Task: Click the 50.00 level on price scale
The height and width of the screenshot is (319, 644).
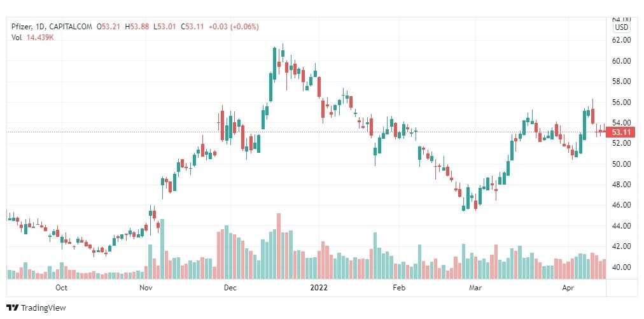Action: [x=621, y=164]
